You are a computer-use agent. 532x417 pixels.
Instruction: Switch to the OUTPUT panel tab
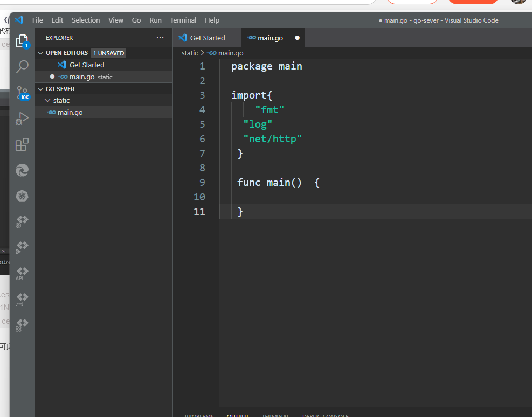[238, 415]
